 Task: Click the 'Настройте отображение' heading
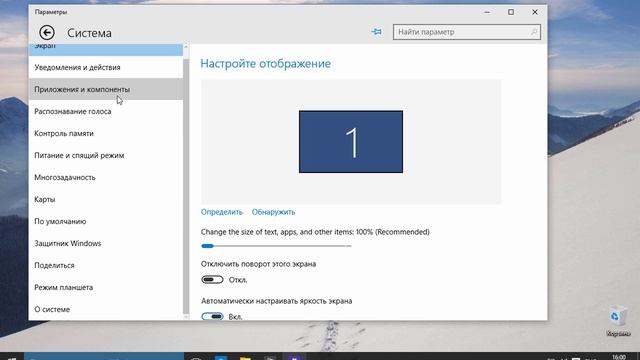[x=265, y=64]
